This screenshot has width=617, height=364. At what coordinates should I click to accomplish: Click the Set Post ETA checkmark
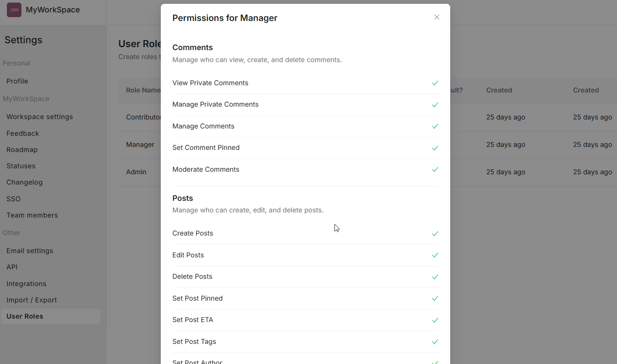tap(435, 320)
